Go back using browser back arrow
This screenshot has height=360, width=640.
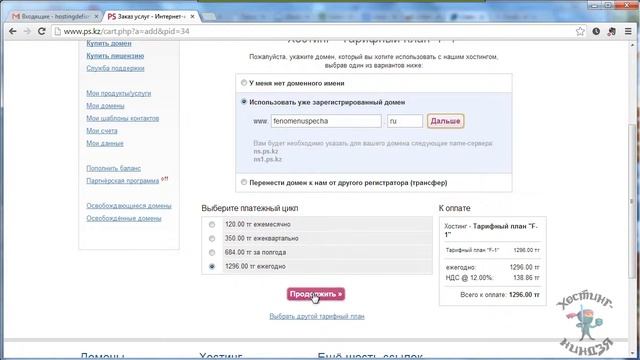13,31
